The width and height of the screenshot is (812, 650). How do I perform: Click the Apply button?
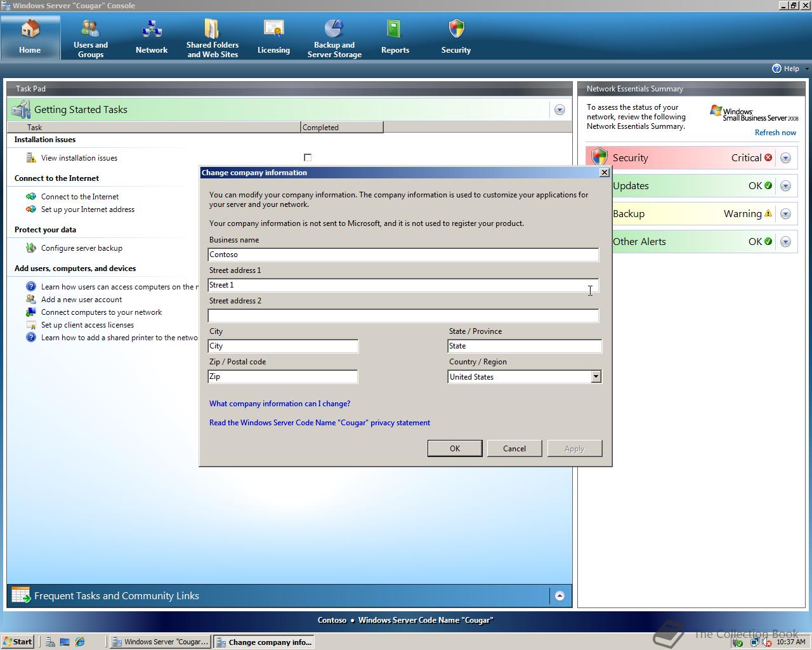[x=575, y=448]
